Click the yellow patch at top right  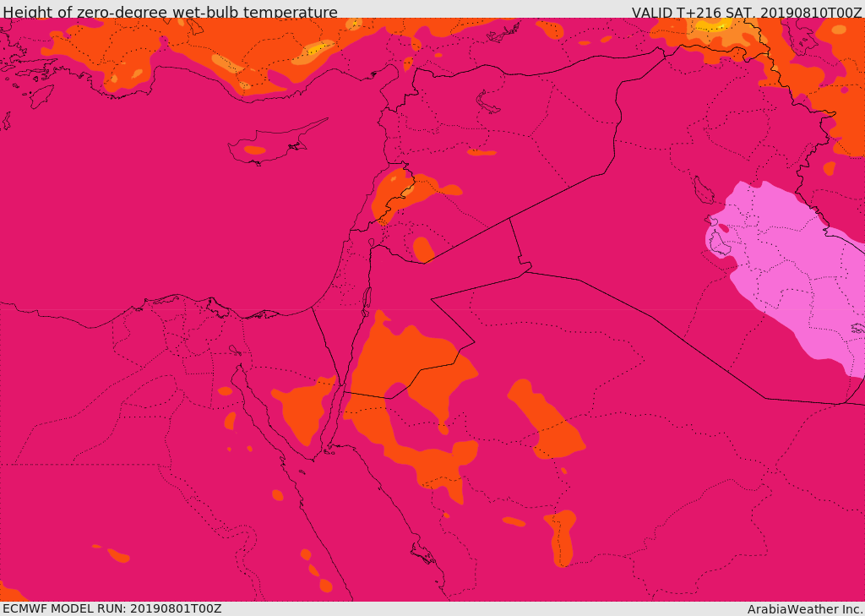coord(711,23)
